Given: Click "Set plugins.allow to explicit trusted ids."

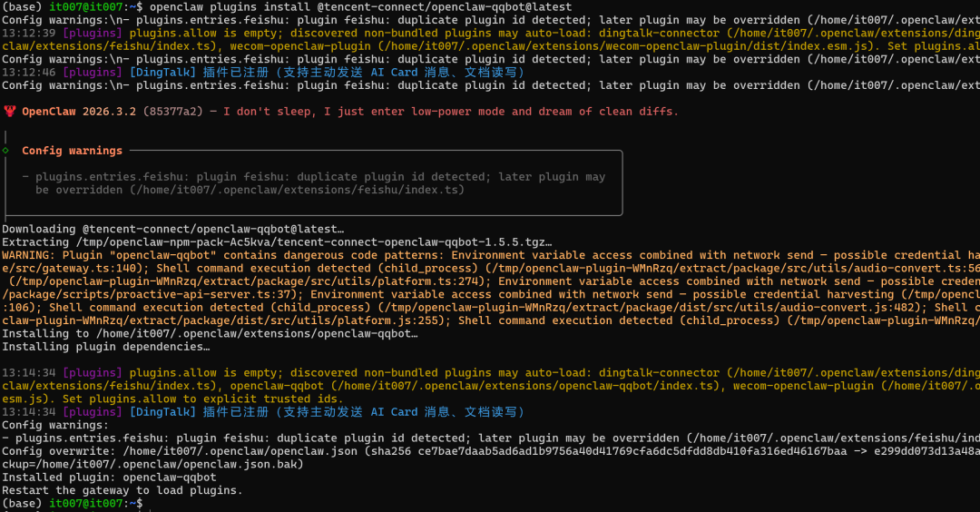Looking at the screenshot, I should pyautogui.click(x=203, y=399).
